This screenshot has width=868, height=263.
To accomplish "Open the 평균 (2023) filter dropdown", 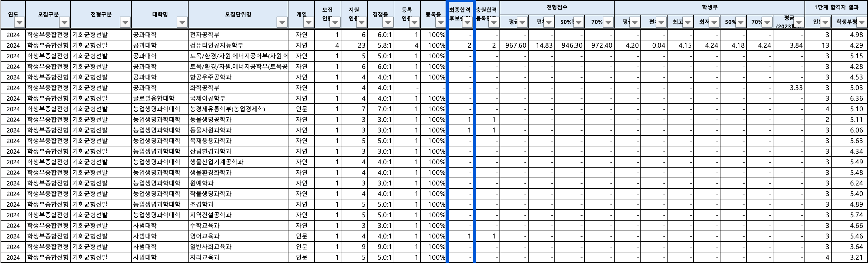I will (799, 22).
